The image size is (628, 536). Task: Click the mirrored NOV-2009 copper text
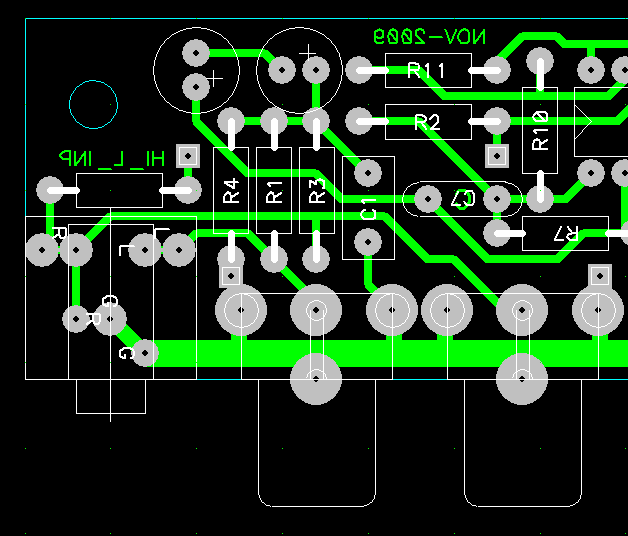point(429,37)
